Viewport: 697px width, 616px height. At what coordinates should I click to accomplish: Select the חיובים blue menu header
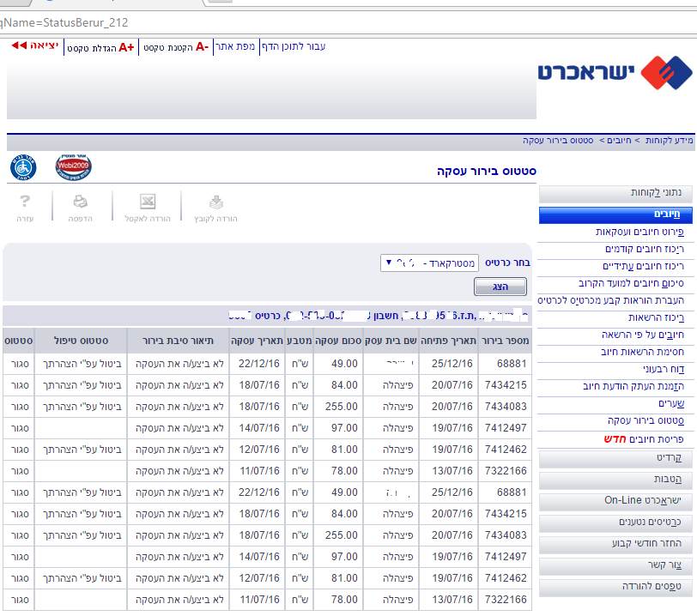(615, 214)
